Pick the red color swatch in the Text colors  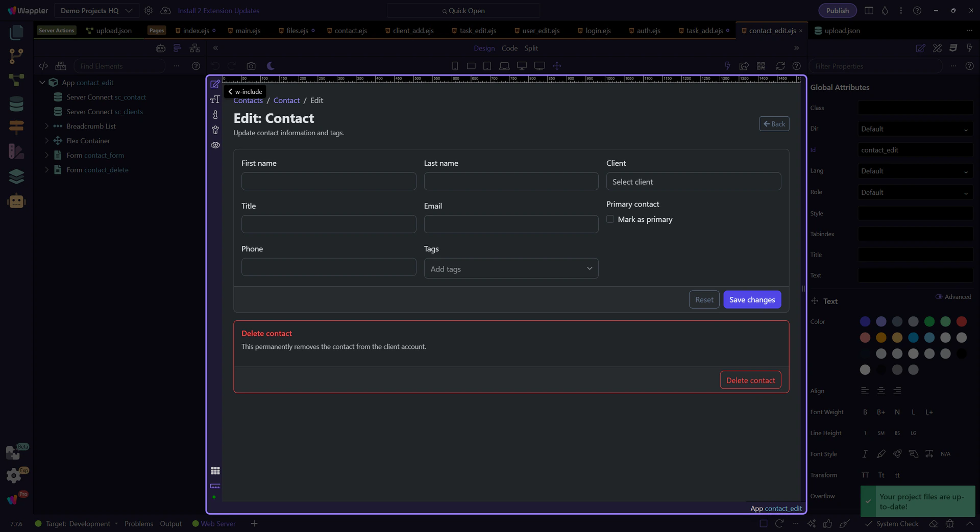(x=961, y=321)
